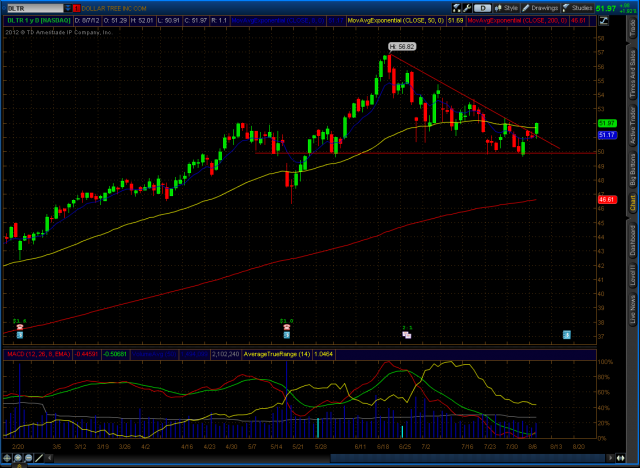Viewport: 640px width, 468px height.
Task: Switch to the Live News tab
Action: coord(633,307)
